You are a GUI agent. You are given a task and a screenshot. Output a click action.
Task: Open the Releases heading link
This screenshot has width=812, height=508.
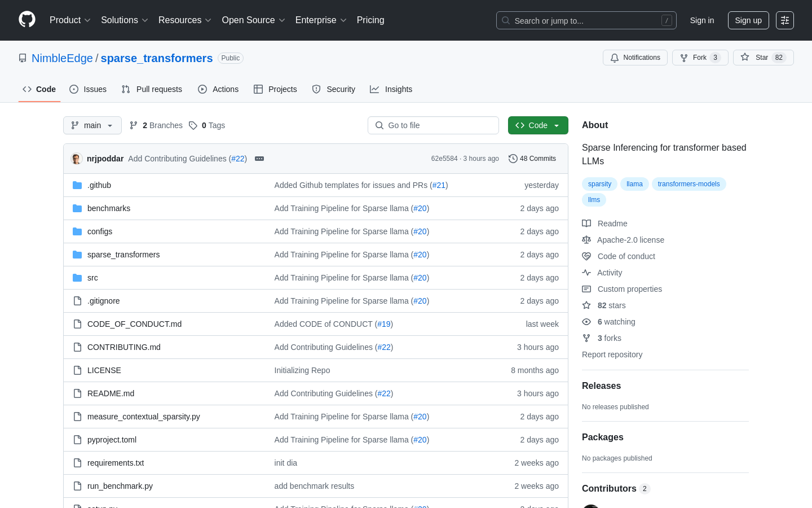point(601,386)
